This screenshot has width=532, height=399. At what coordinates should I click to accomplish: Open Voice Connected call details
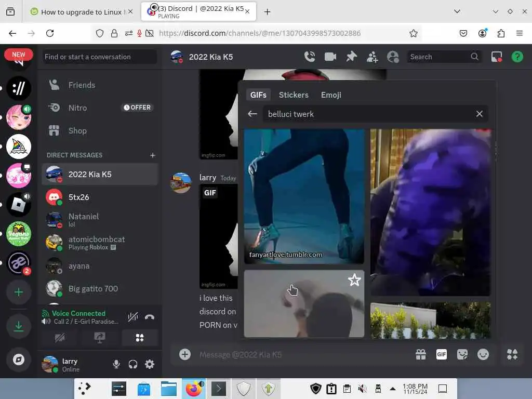click(x=78, y=313)
